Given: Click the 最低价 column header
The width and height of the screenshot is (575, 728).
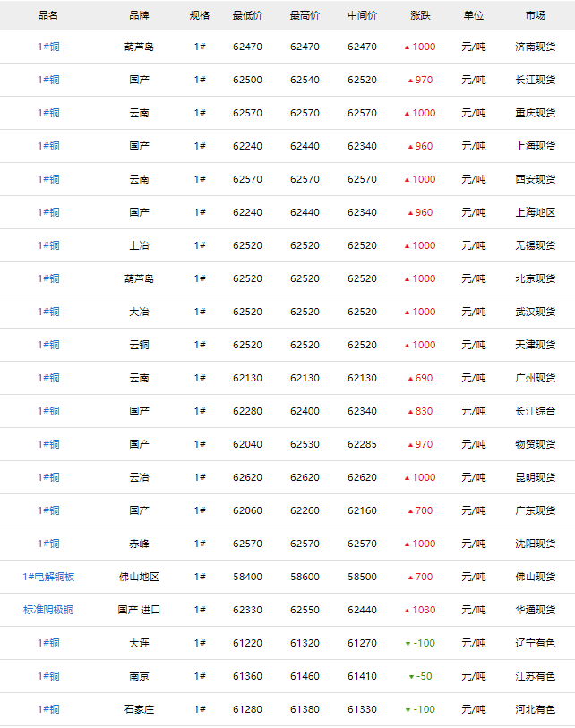Looking at the screenshot, I should click(x=247, y=15).
